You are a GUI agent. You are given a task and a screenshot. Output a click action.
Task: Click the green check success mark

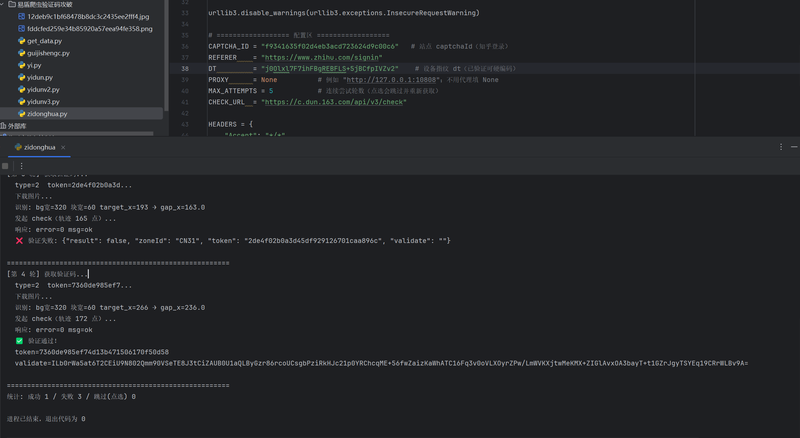(19, 341)
